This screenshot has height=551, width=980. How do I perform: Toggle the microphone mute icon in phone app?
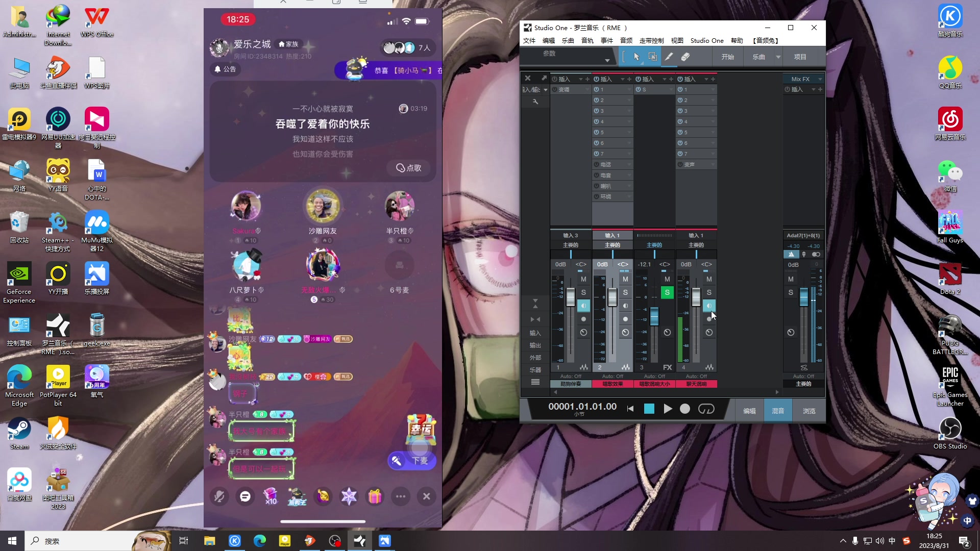(x=219, y=496)
